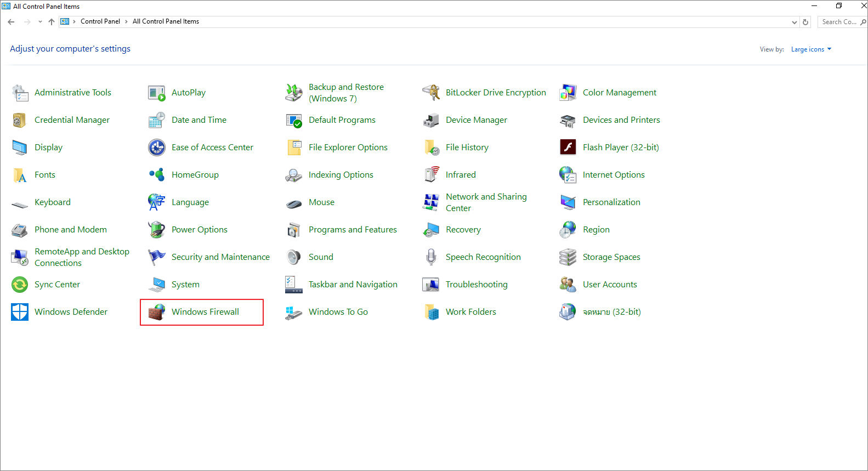Screen dimensions: 868x471
Task: Open the Credential Manager icon
Action: coord(20,120)
